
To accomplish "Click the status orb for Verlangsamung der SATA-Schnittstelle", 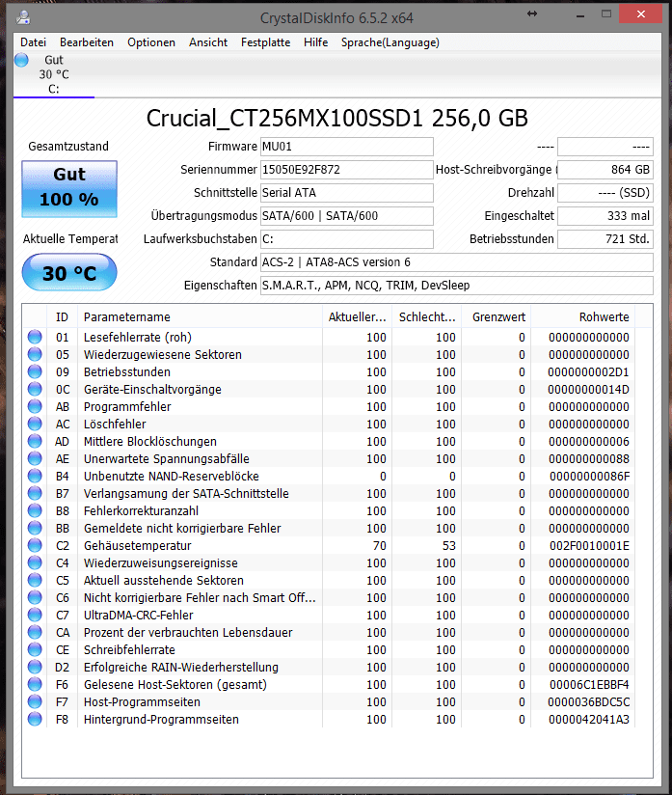I will tap(35, 493).
